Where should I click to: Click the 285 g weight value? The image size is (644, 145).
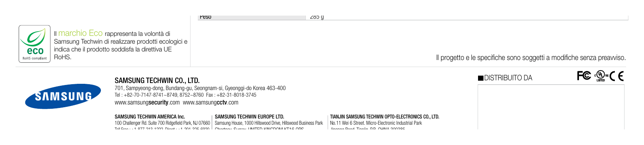pos(317,17)
